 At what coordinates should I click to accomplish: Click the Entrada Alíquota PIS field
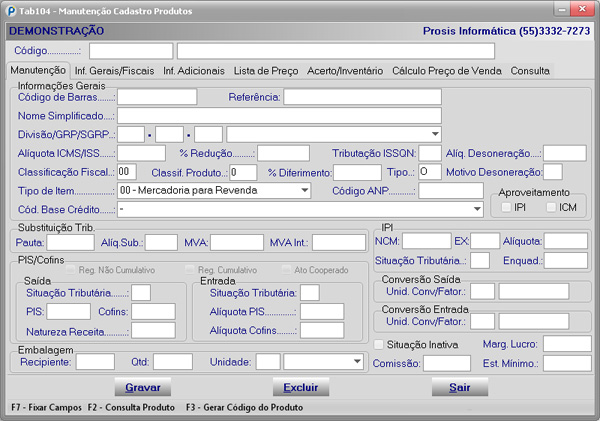point(322,312)
